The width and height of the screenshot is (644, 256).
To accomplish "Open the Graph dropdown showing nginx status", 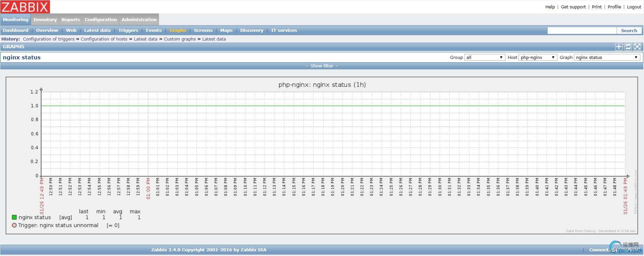I will coord(607,58).
